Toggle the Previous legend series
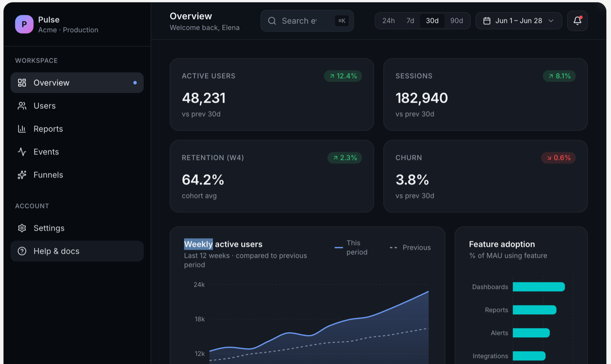This screenshot has height=364, width=611. coord(410,248)
